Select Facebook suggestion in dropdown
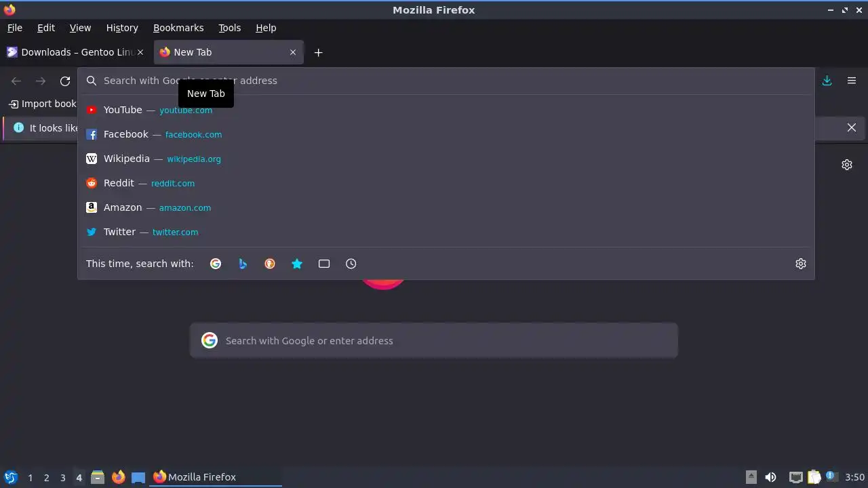The image size is (868, 488). pos(446,134)
